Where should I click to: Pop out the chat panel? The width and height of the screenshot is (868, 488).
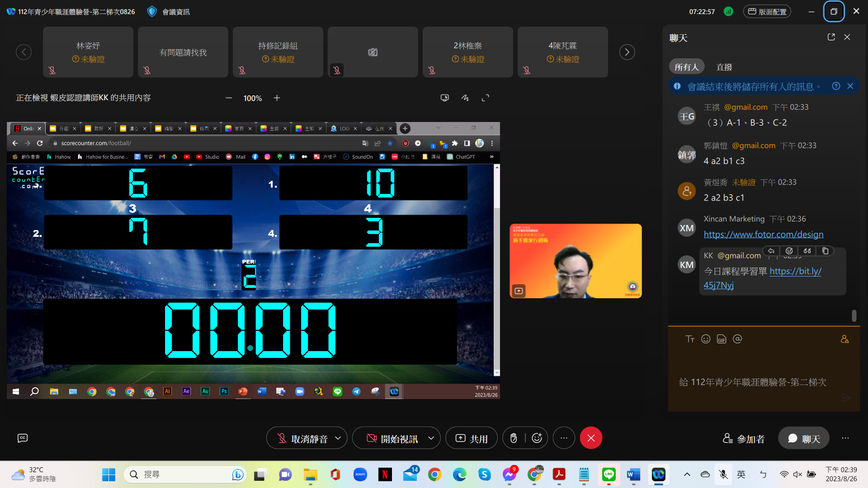(x=831, y=37)
